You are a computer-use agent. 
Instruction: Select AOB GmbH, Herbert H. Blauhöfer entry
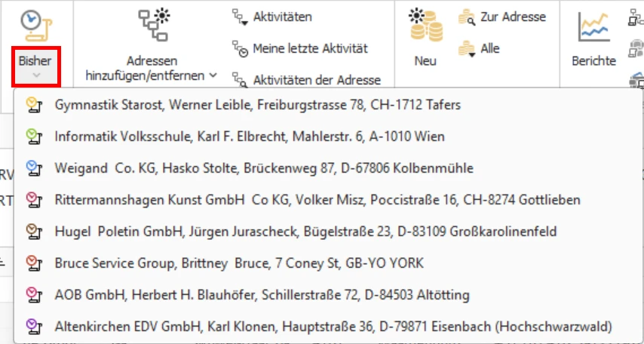(x=328, y=295)
